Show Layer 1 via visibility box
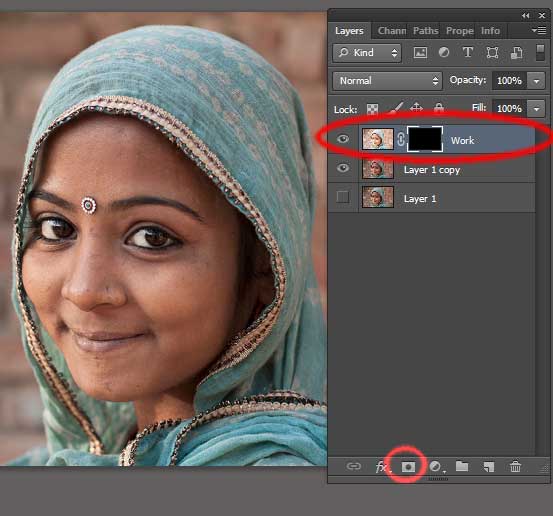 (342, 197)
